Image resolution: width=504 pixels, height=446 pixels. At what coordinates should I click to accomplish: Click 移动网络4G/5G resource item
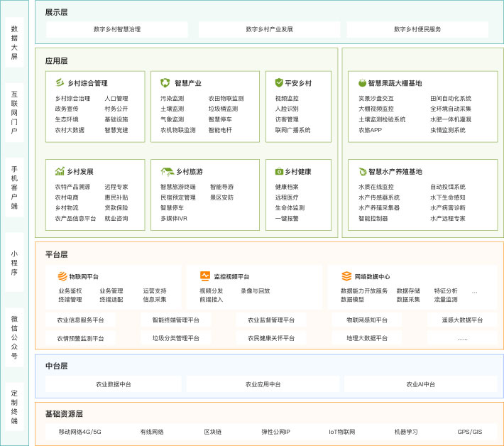click(x=80, y=432)
